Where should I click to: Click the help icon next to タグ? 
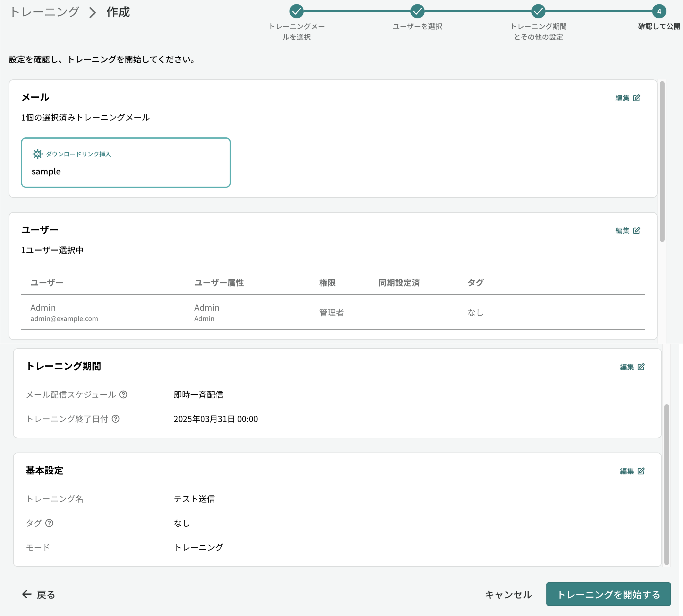(49, 523)
